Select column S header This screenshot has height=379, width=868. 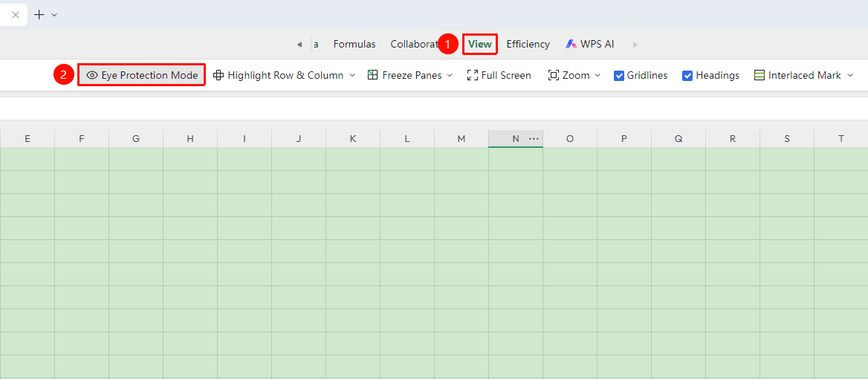coord(786,139)
